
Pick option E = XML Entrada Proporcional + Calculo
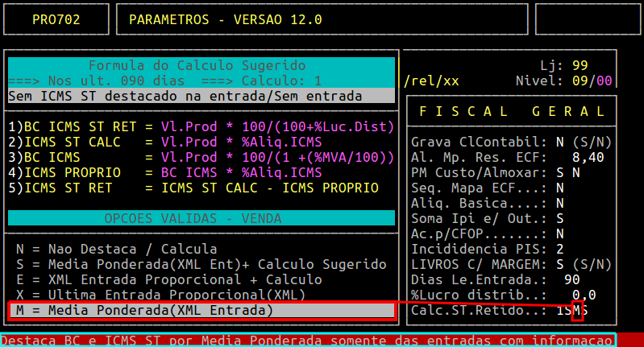[x=169, y=280]
